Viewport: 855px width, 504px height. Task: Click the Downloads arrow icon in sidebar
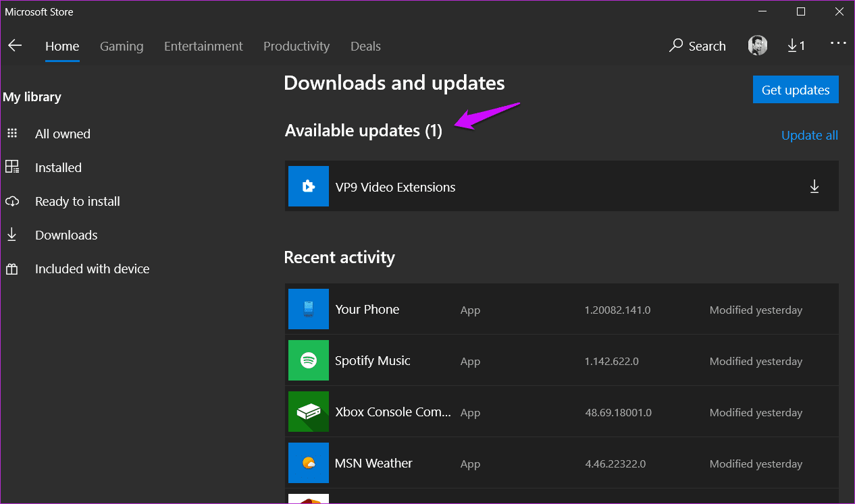point(11,235)
